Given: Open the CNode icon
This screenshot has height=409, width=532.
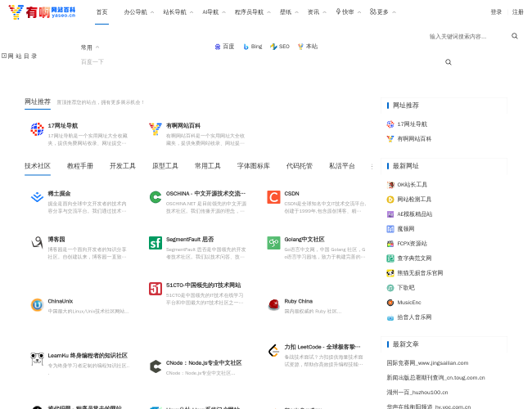Looking at the screenshot, I should coord(156,366).
